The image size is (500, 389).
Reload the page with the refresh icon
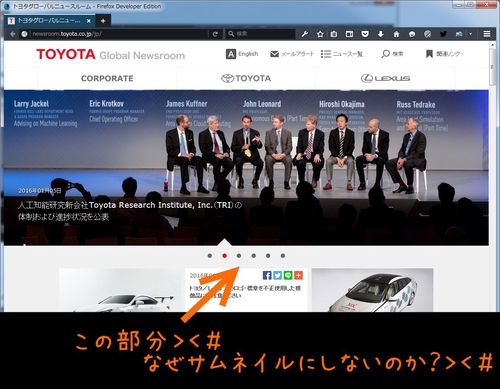click(215, 34)
